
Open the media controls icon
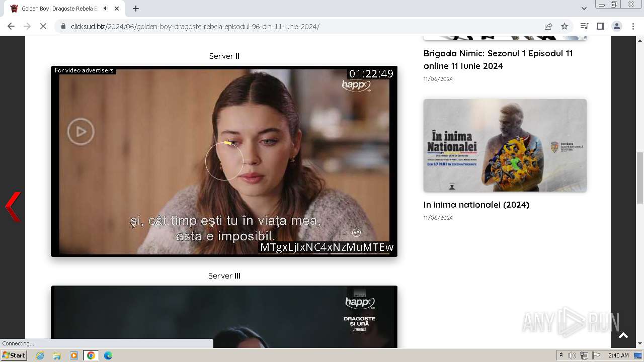point(584,26)
